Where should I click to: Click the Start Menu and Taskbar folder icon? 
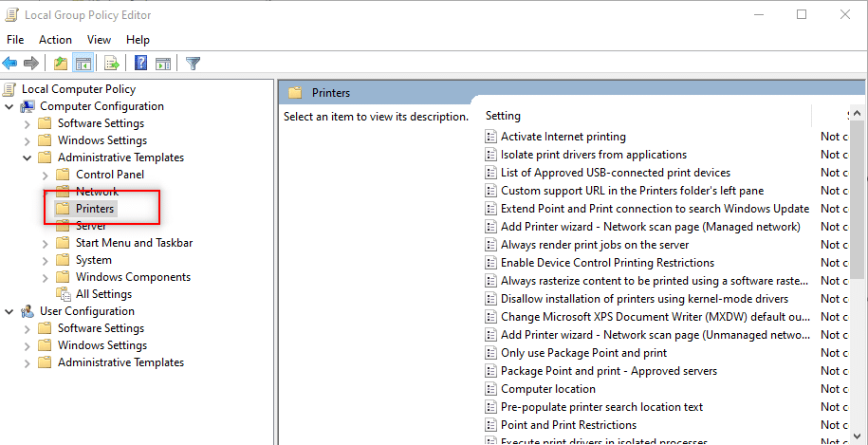coord(63,243)
